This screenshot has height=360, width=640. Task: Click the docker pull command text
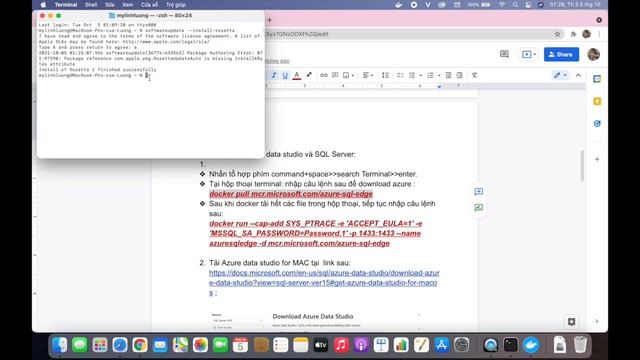pyautogui.click(x=291, y=194)
